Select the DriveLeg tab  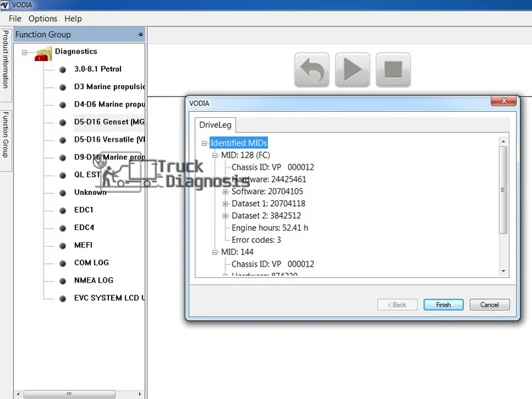pyautogui.click(x=215, y=125)
